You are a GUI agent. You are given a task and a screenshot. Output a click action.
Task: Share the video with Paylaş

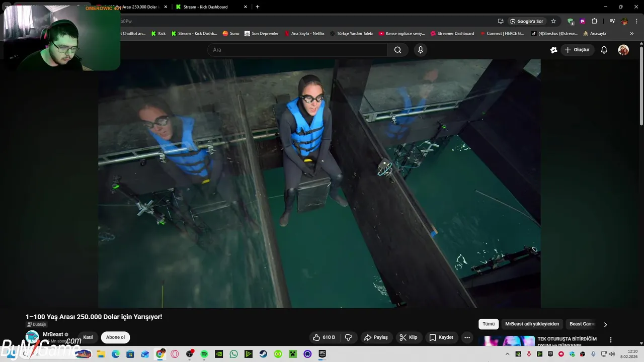pyautogui.click(x=376, y=337)
